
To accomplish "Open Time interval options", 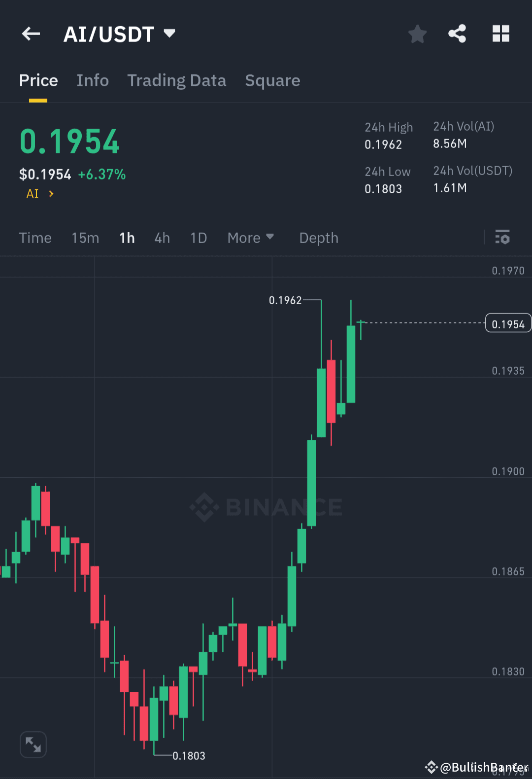I will (x=35, y=238).
